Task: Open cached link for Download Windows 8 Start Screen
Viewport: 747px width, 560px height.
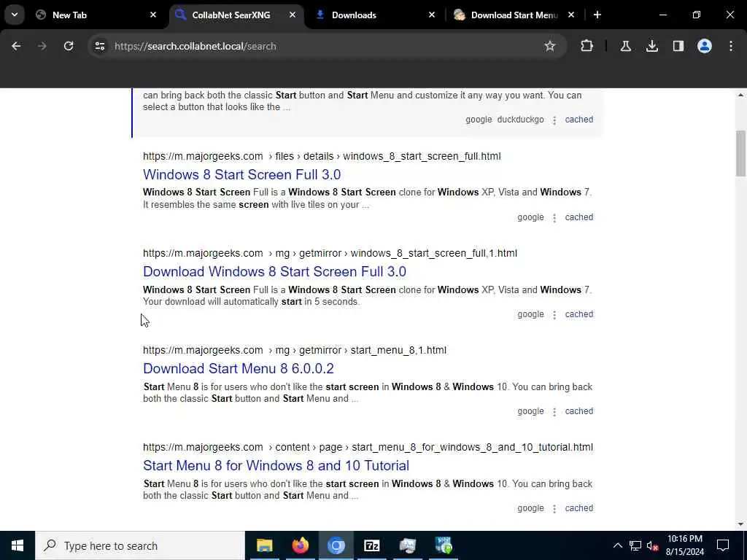Action: pyautogui.click(x=578, y=314)
